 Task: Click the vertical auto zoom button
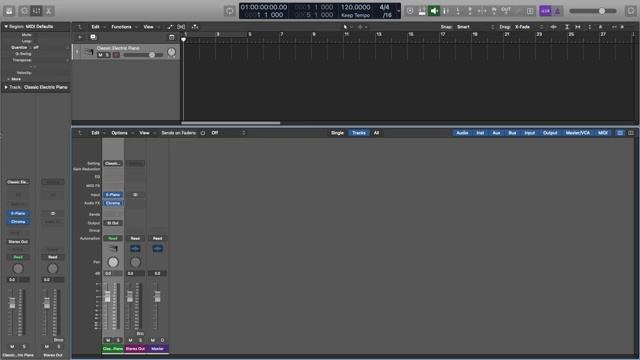click(x=567, y=27)
